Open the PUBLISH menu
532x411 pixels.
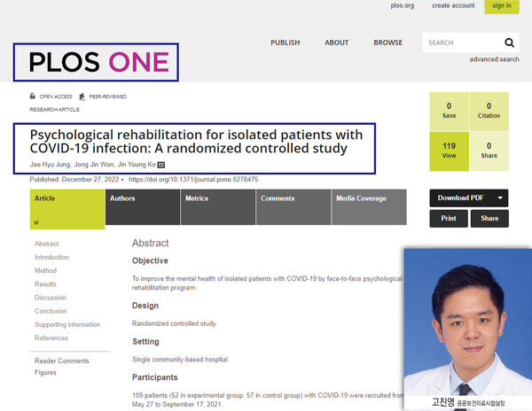click(285, 43)
